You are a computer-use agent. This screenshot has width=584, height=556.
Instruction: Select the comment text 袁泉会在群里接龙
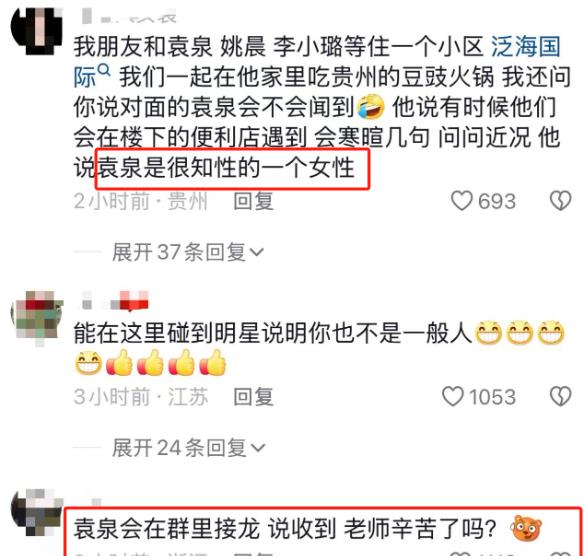(166, 529)
